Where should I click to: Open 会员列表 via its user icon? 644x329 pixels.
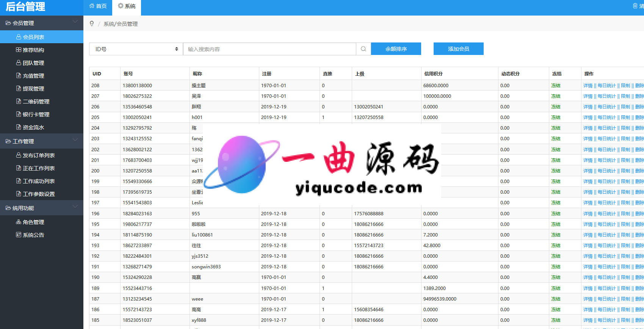(x=18, y=37)
